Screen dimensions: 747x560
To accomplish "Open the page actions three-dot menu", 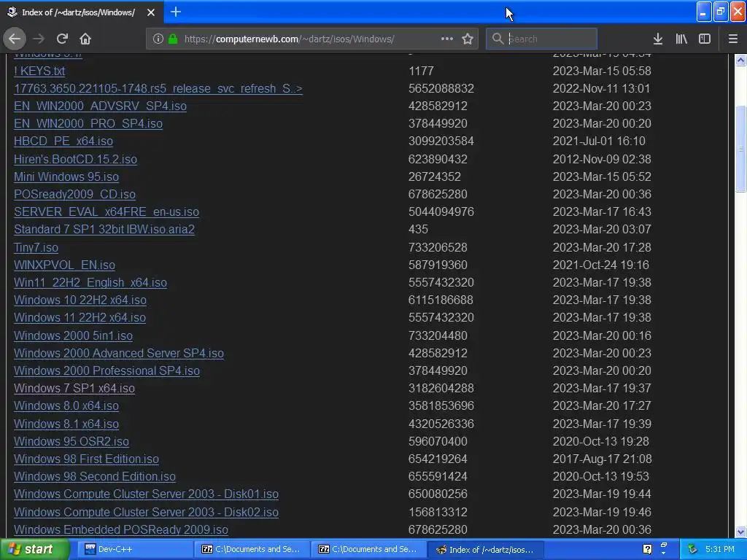I will tap(447, 39).
